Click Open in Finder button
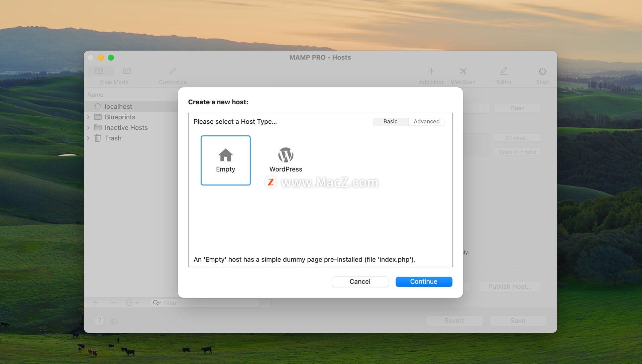This screenshot has width=642, height=364. (517, 152)
